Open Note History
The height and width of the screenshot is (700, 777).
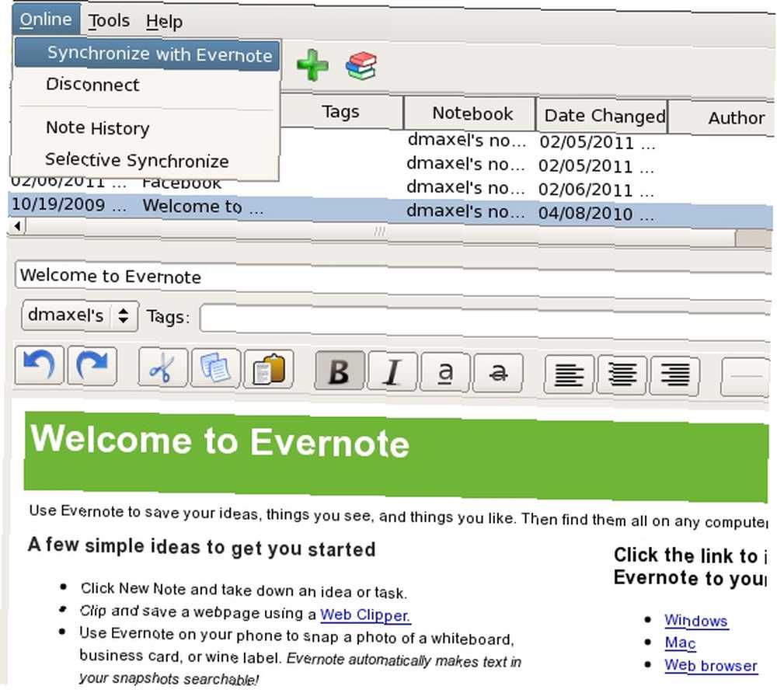pos(98,128)
